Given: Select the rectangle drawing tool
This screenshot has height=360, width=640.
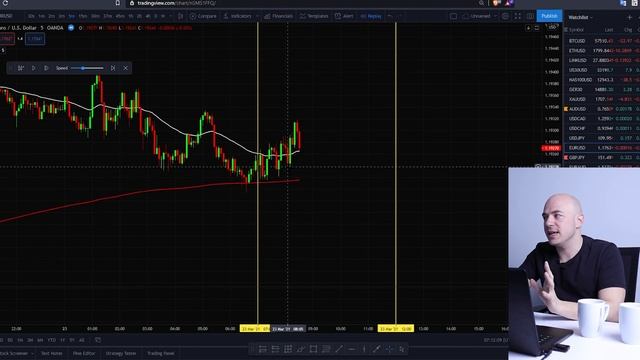Looking at the screenshot, I should pyautogui.click(x=313, y=349).
